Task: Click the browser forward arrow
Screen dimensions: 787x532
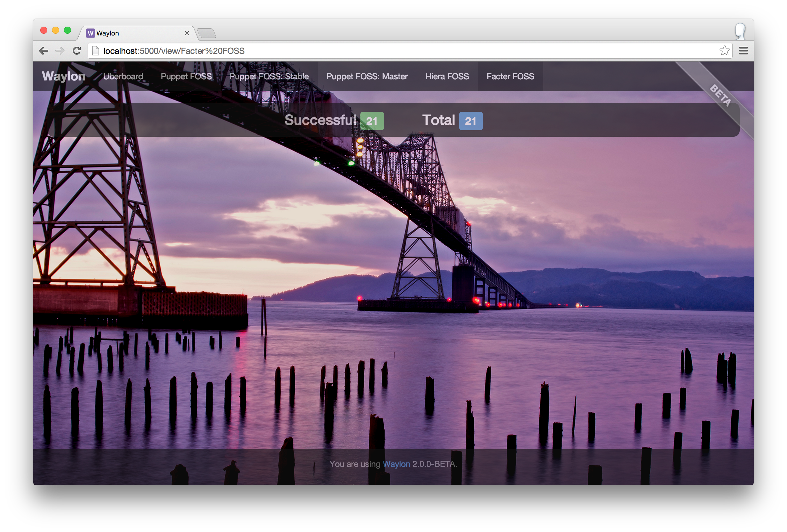Action: tap(60, 51)
